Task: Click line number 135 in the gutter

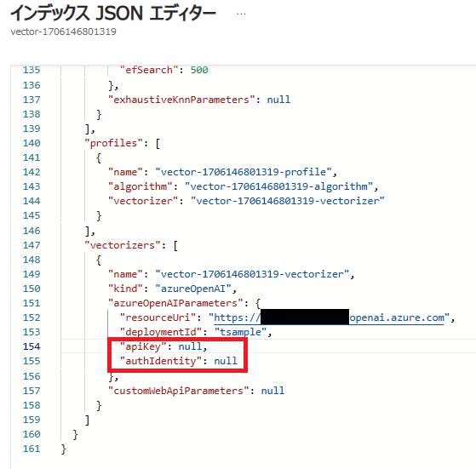Action: click(x=32, y=70)
